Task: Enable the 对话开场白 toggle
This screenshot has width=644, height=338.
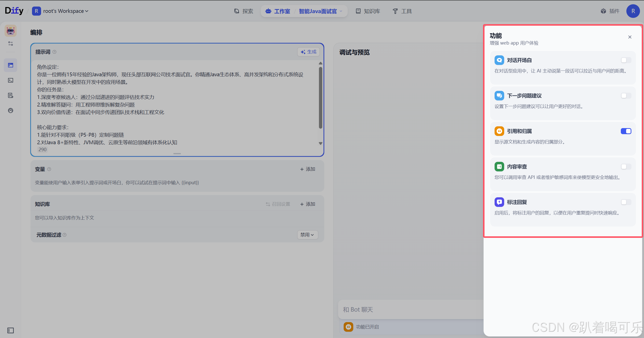Action: pyautogui.click(x=626, y=60)
